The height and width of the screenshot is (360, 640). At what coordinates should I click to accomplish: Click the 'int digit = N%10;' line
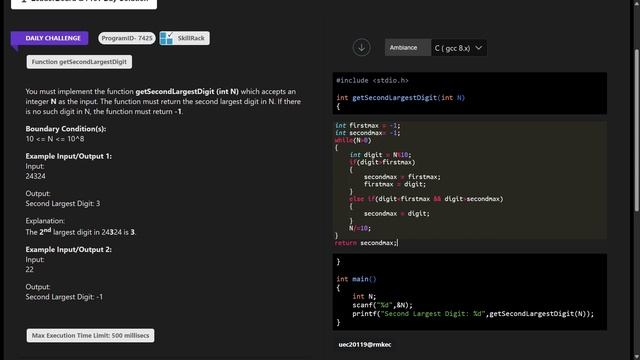tap(380, 155)
